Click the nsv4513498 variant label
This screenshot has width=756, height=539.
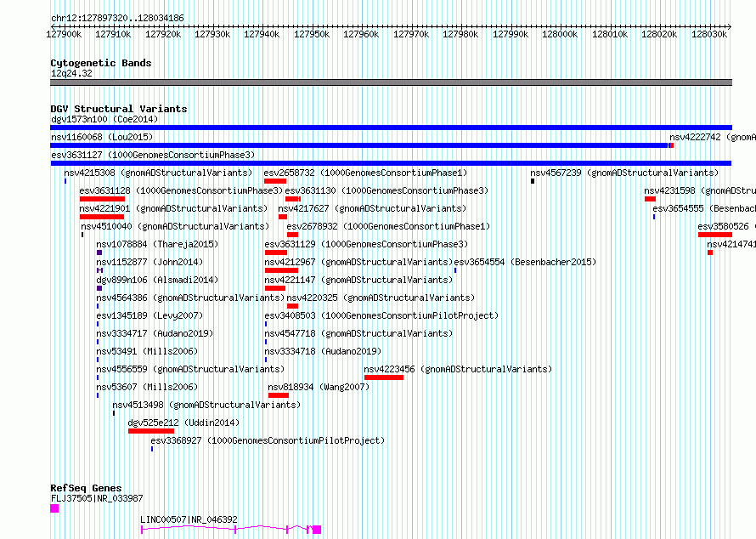pos(206,405)
